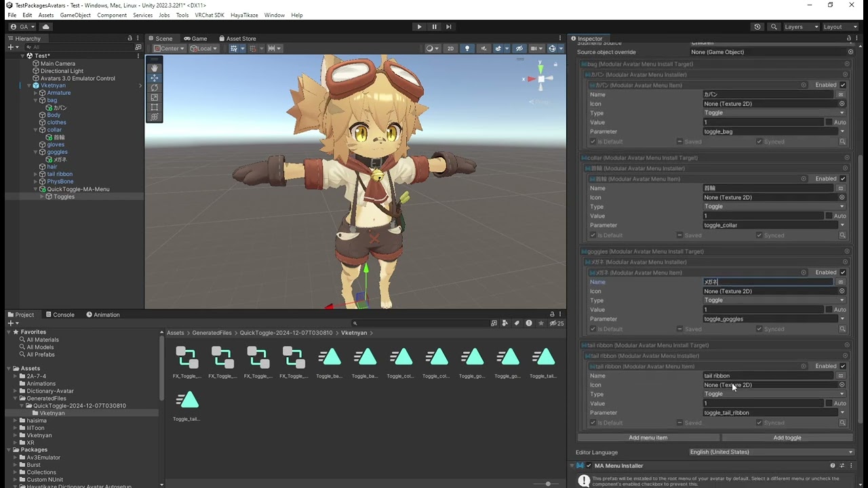Click object picker for カバン Icon field
The height and width of the screenshot is (488, 868).
842,104
